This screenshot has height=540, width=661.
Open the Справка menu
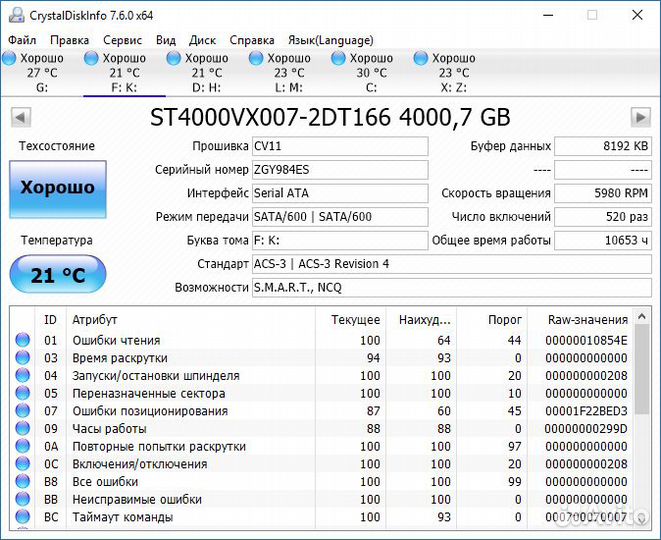(x=252, y=40)
